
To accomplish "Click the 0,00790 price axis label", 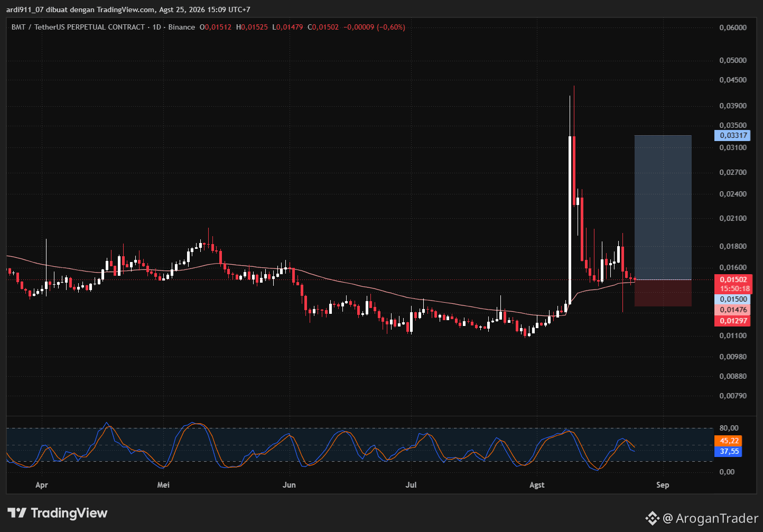I will [x=733, y=396].
